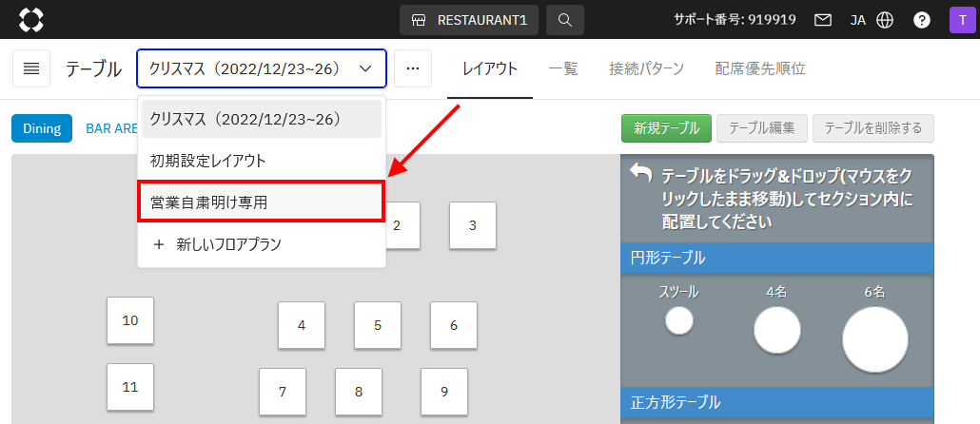Image resolution: width=980 pixels, height=424 pixels.
Task: Select table 2 on the floor
Action: 403,225
